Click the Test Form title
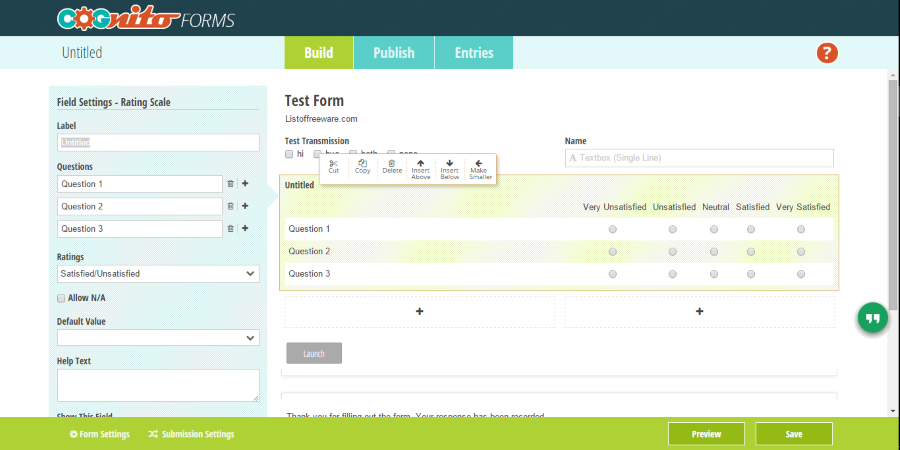Image resolution: width=900 pixels, height=450 pixels. click(314, 101)
